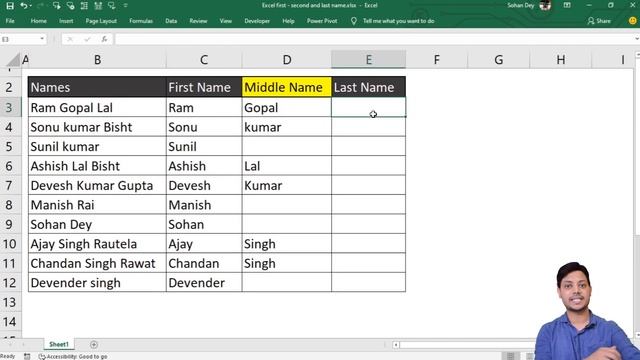This screenshot has height=360, width=640.
Task: Select column H header
Action: pos(561,60)
